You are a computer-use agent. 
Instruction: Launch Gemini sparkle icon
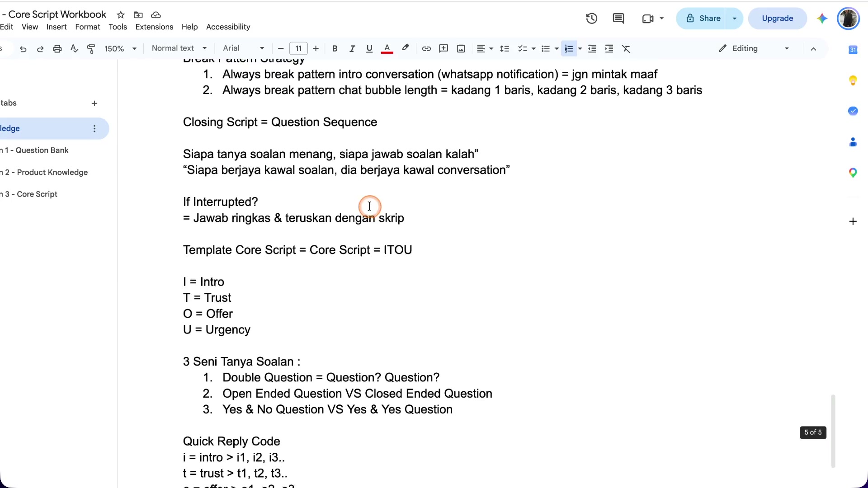pyautogui.click(x=822, y=19)
